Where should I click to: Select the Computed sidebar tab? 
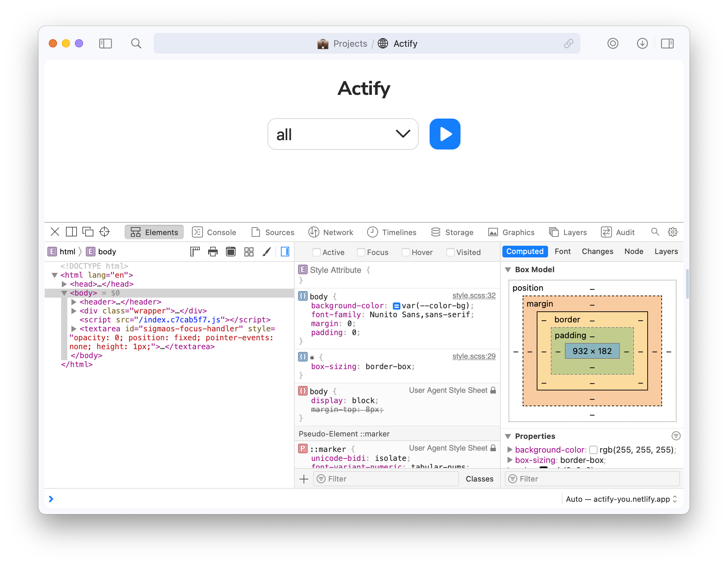[x=525, y=252]
